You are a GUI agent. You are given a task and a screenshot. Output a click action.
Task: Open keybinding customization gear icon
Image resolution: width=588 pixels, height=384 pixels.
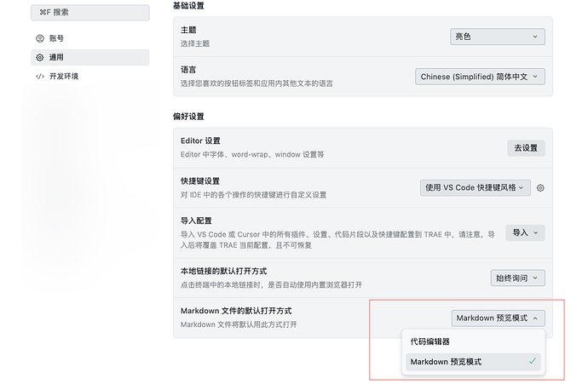[540, 187]
